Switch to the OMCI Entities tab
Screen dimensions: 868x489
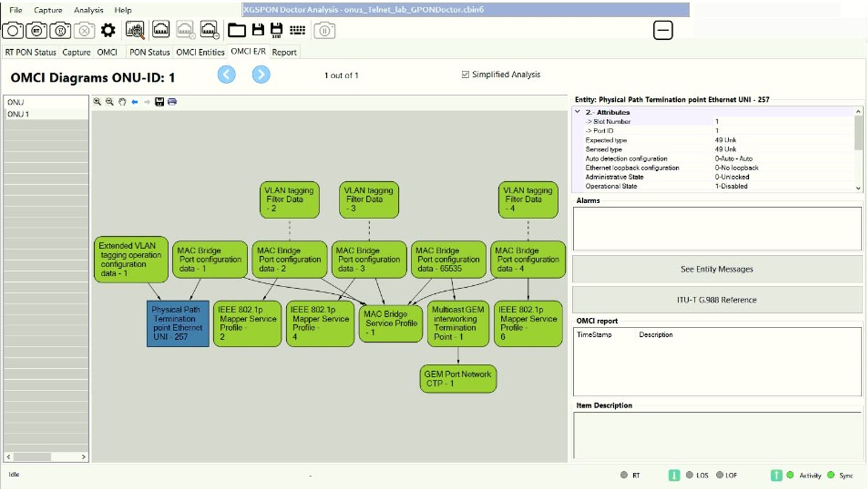click(x=200, y=52)
